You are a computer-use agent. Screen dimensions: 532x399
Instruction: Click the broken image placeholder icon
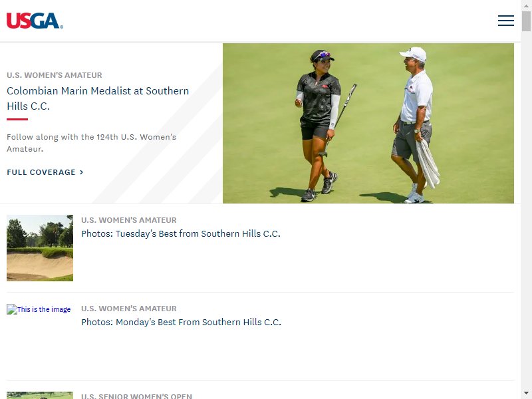click(12, 309)
